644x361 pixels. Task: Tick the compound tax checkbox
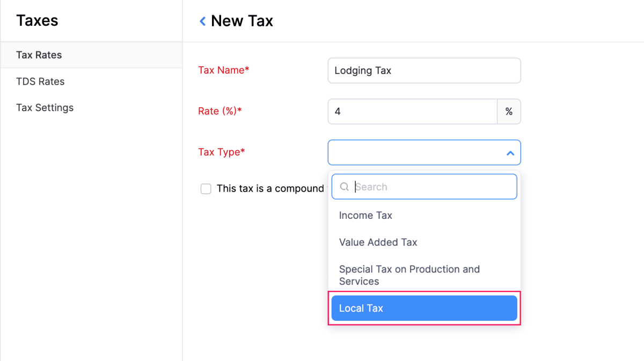click(206, 189)
